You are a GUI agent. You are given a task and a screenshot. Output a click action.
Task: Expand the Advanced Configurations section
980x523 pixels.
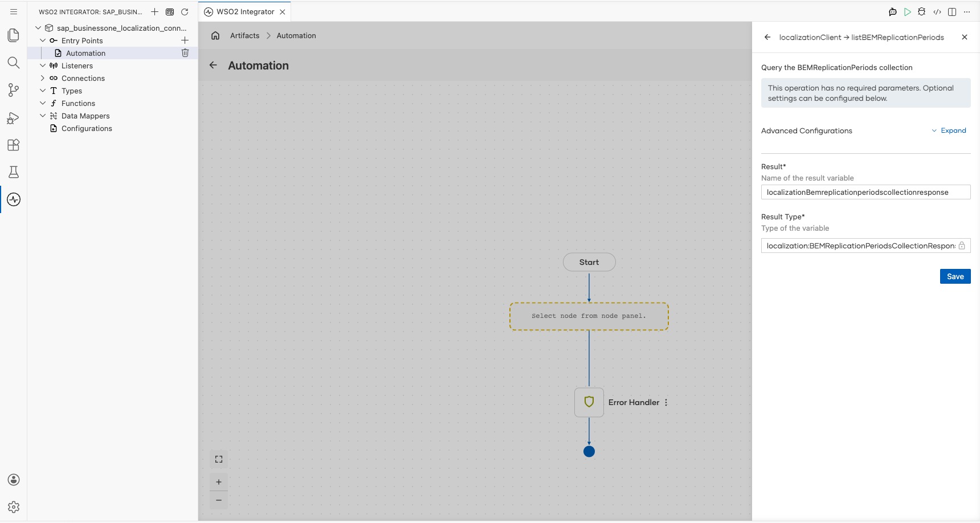point(949,130)
